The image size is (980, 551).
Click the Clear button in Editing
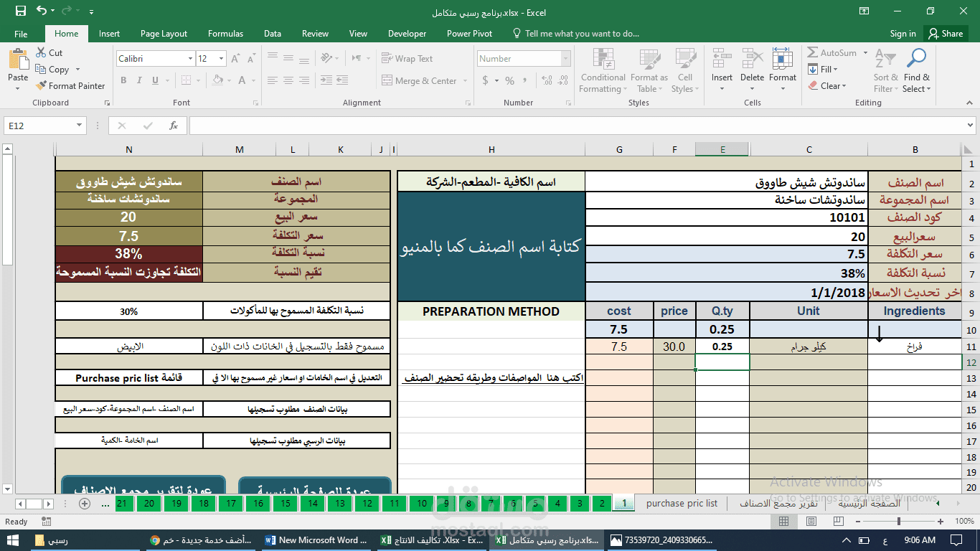pos(827,86)
